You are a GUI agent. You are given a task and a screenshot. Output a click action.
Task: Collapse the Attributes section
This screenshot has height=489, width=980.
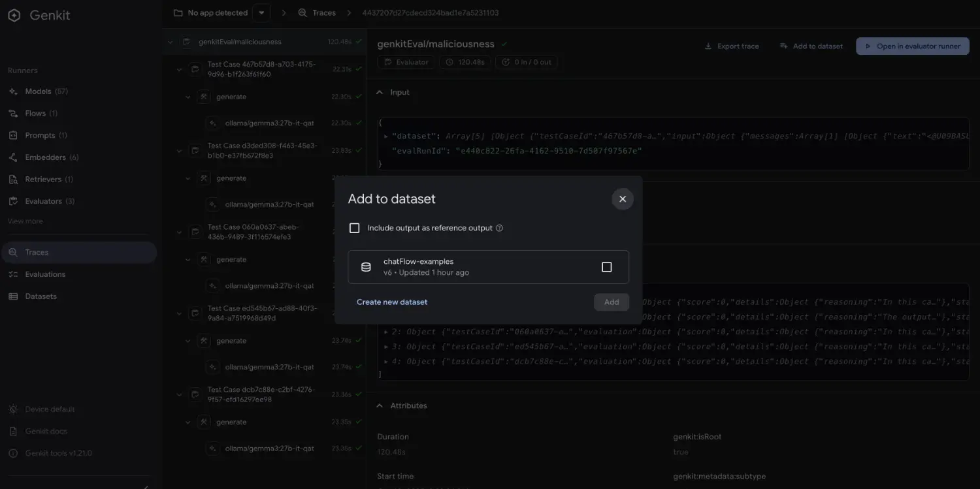tap(380, 406)
